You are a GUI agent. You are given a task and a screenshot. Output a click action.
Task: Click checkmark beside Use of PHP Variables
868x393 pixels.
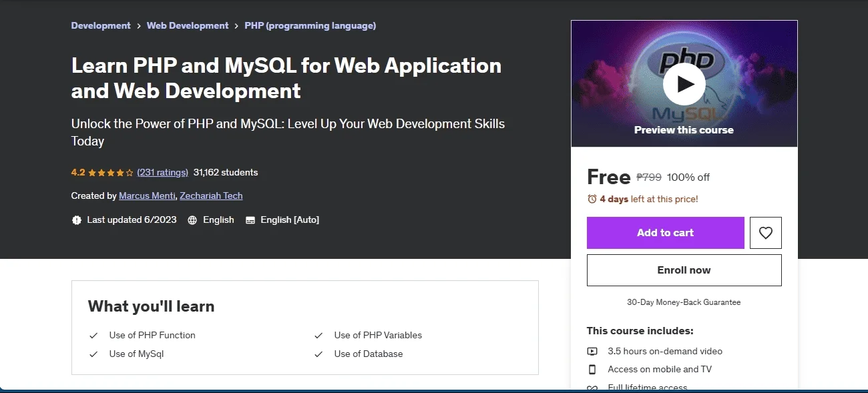318,336
